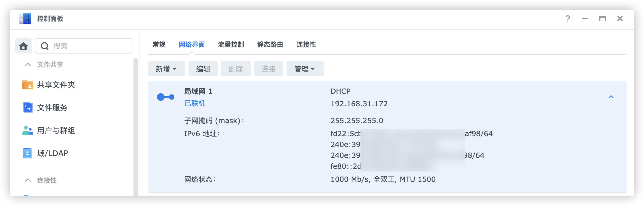The image size is (644, 206).
Task: Go to Control Panel home
Action: (23, 46)
